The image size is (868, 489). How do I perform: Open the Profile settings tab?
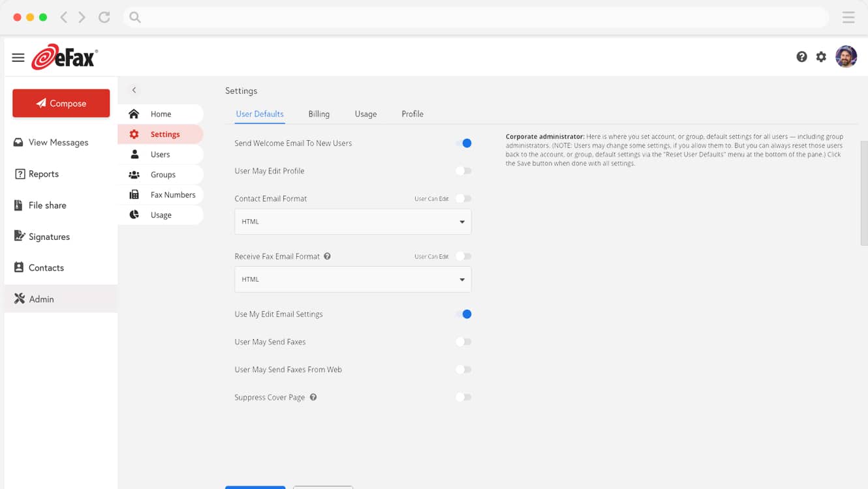point(412,113)
